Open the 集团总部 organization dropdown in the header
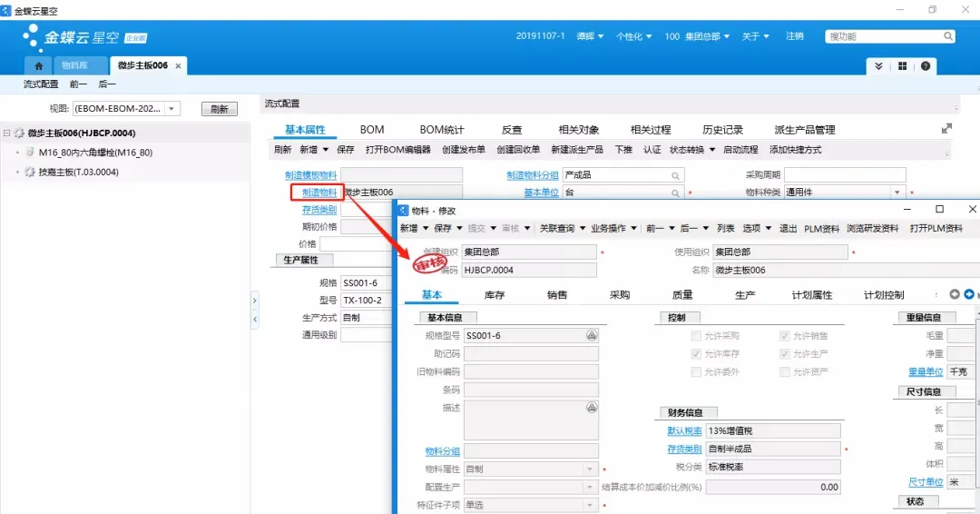 point(726,37)
